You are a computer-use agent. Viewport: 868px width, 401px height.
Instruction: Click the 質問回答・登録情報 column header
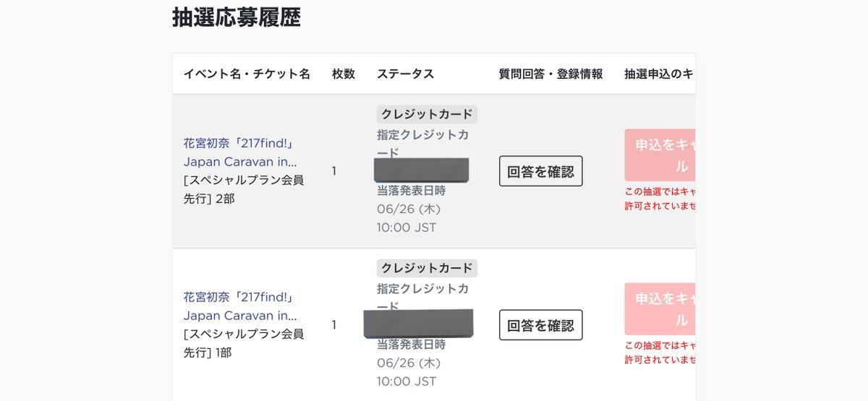550,74
